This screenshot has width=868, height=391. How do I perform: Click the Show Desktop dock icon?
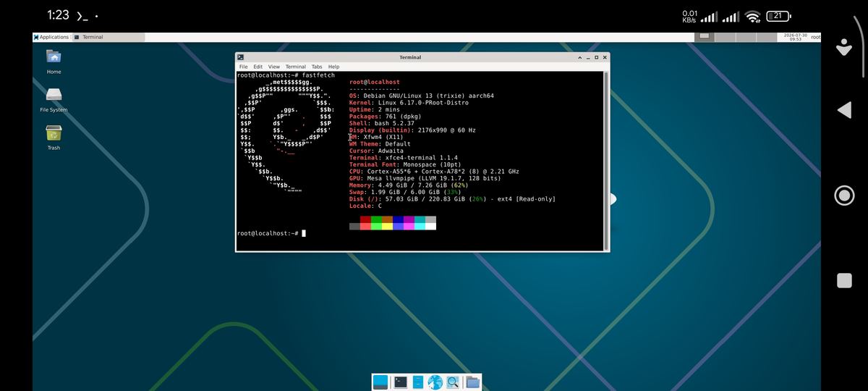pyautogui.click(x=380, y=382)
